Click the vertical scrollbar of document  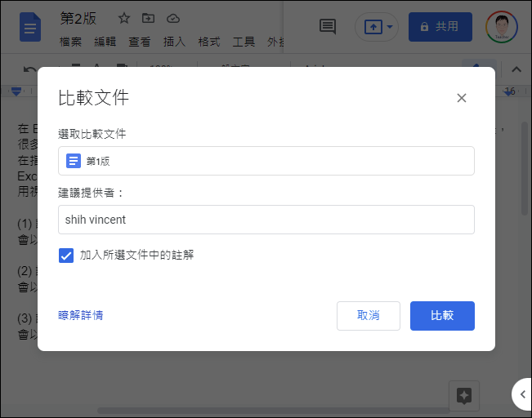click(525, 168)
